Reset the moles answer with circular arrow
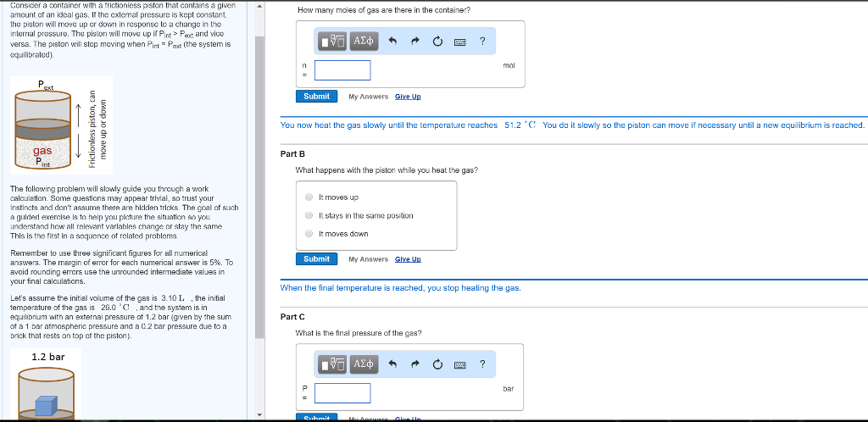 pos(438,42)
